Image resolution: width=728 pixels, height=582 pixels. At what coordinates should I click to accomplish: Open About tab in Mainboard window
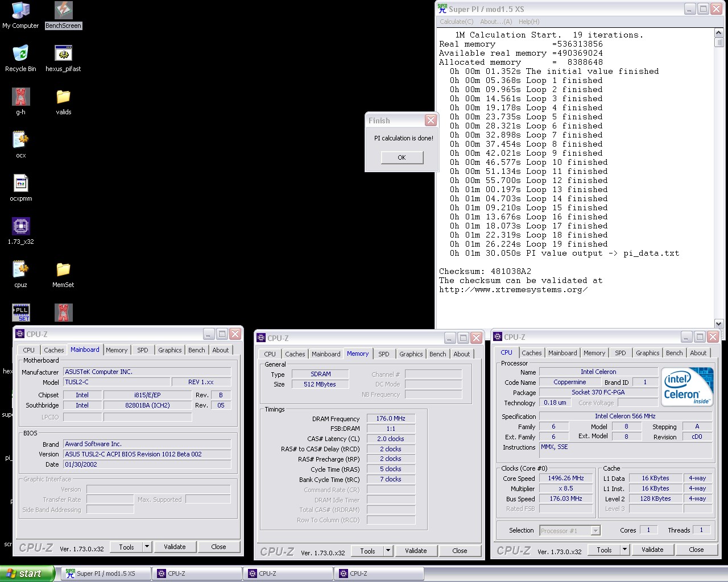pos(221,350)
